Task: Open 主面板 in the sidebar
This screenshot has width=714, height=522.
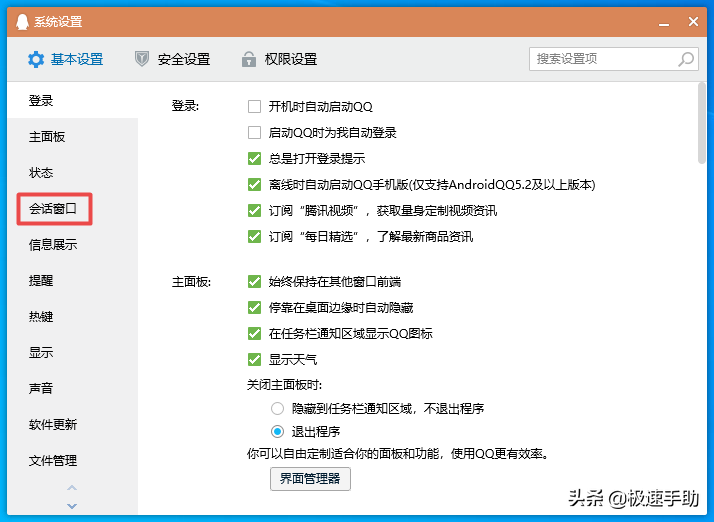Action: pos(72,136)
